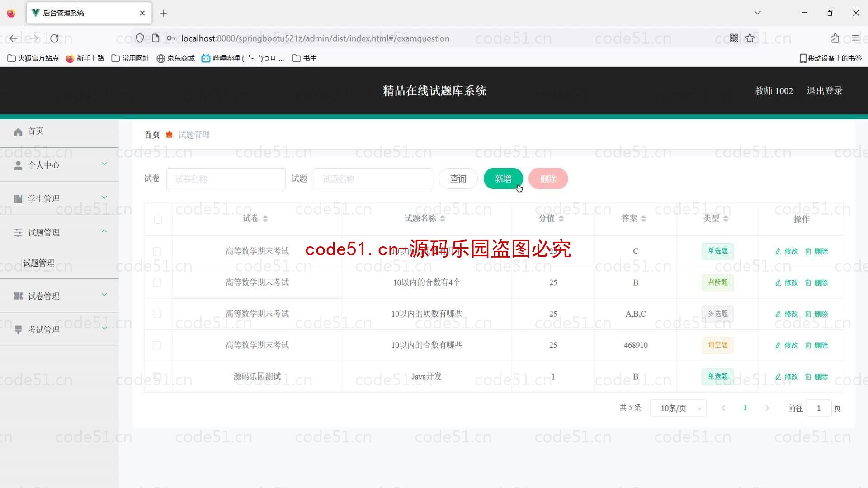Screen dimensions: 868x488
Task: Collapse the 试题管理 sidebar menu chevron
Action: pyautogui.click(x=104, y=231)
